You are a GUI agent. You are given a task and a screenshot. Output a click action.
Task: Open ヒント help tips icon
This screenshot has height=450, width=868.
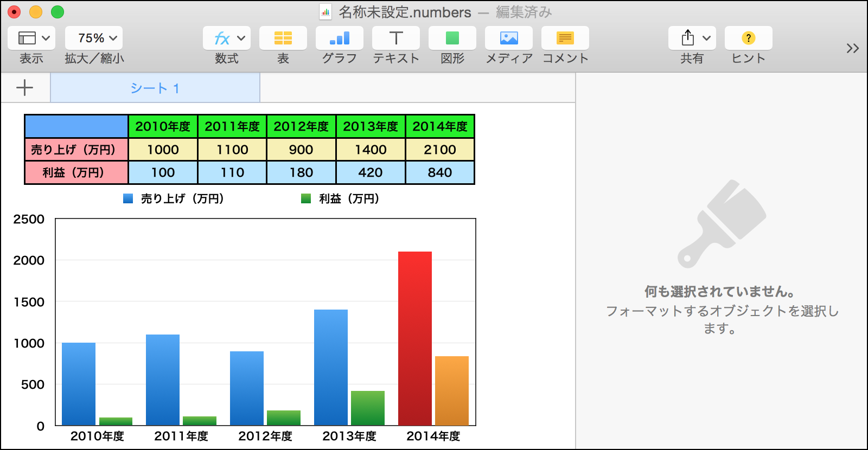749,38
